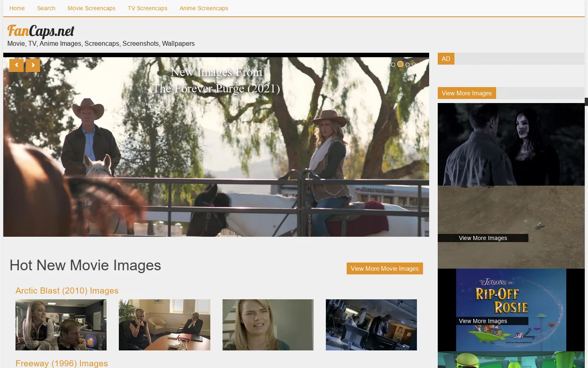
Task: Click the orange View More Images sidebar button
Action: (467, 93)
